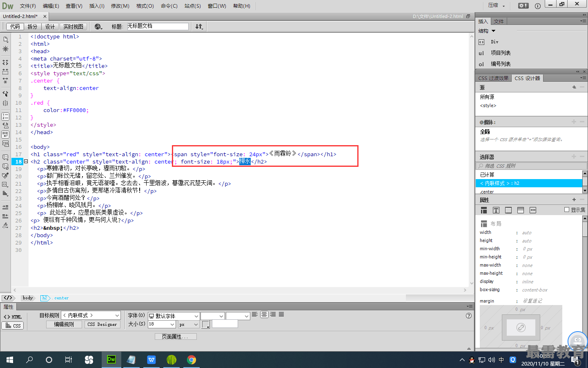Open the font weight dropdown in Properties panel
The width and height of the screenshot is (588, 368).
(238, 316)
